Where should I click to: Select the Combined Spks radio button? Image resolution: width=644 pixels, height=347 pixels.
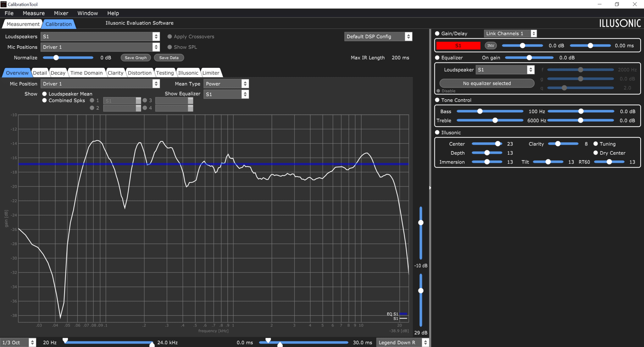pos(44,100)
